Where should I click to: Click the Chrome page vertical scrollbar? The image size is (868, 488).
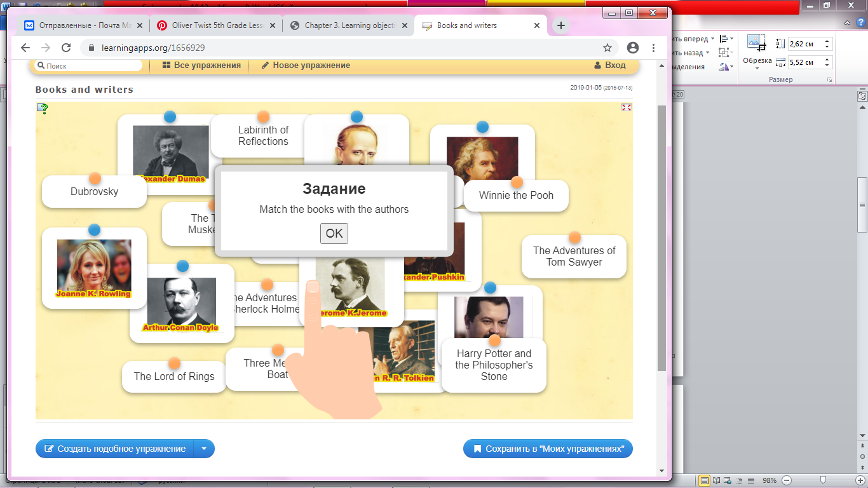click(661, 238)
